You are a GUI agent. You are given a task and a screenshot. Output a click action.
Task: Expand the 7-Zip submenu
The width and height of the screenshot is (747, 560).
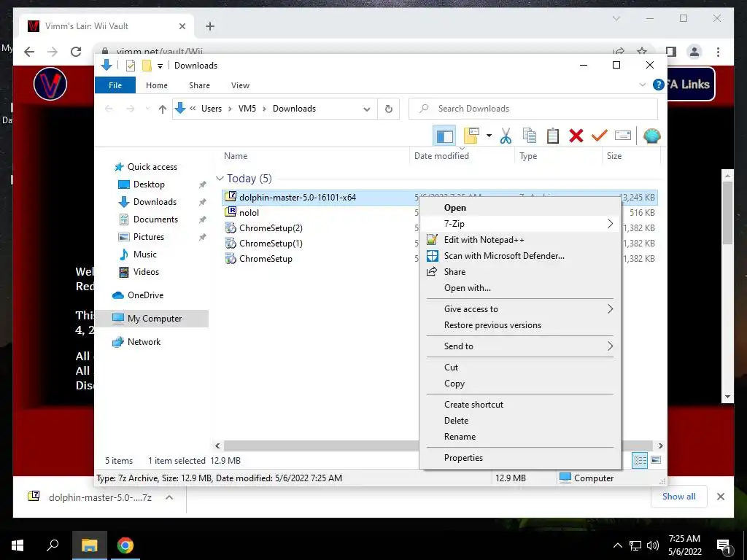pos(521,224)
